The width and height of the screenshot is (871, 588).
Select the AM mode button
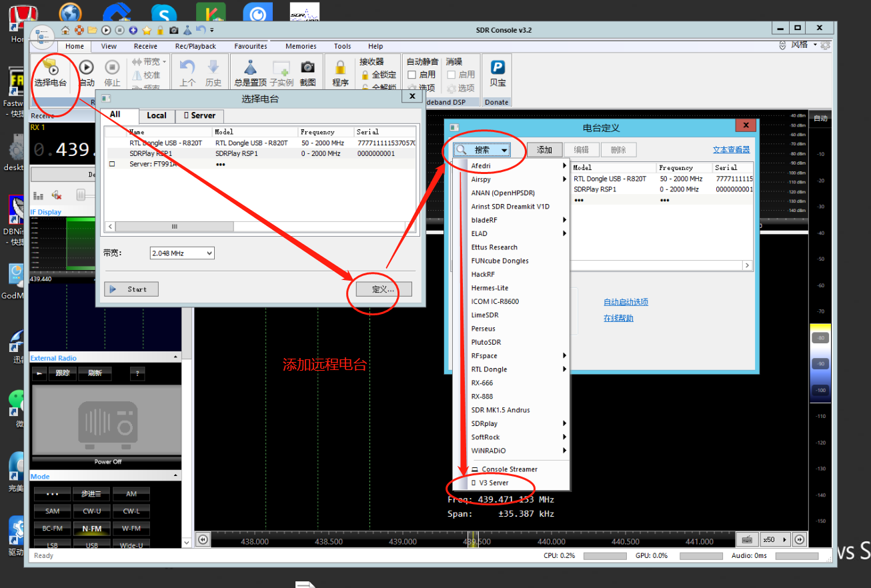[x=131, y=494]
